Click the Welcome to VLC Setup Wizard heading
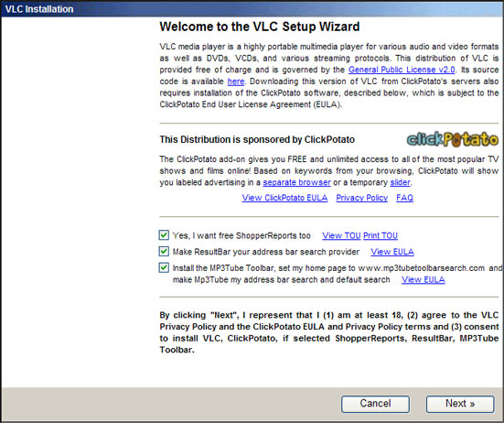Viewport: 504px width, 423px height. [260, 27]
